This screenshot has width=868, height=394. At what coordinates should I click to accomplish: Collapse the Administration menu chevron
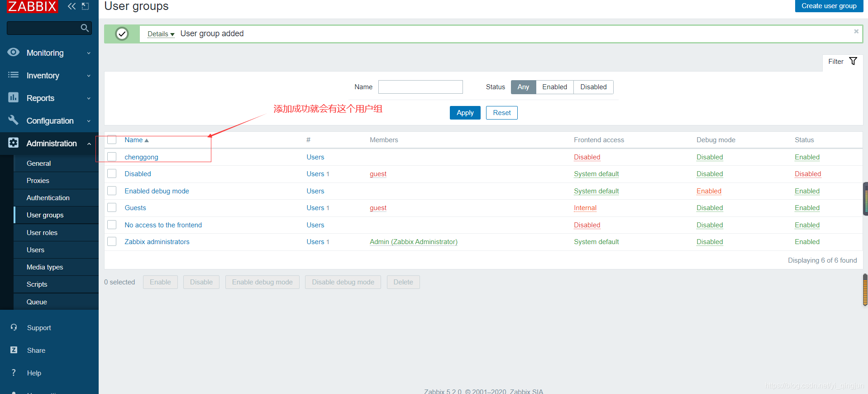coord(89,144)
